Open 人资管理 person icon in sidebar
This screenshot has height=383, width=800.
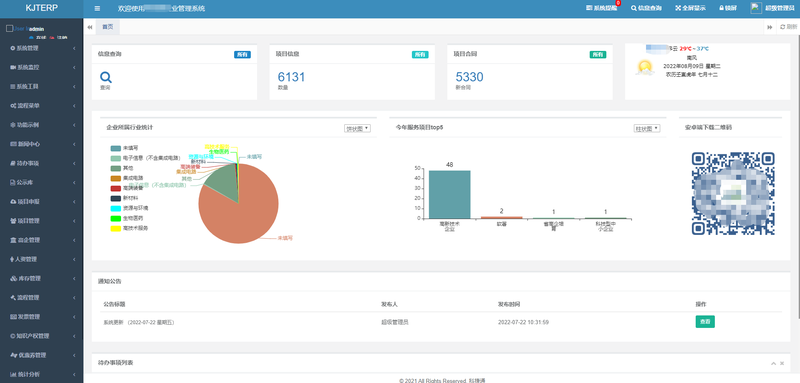(x=12, y=259)
